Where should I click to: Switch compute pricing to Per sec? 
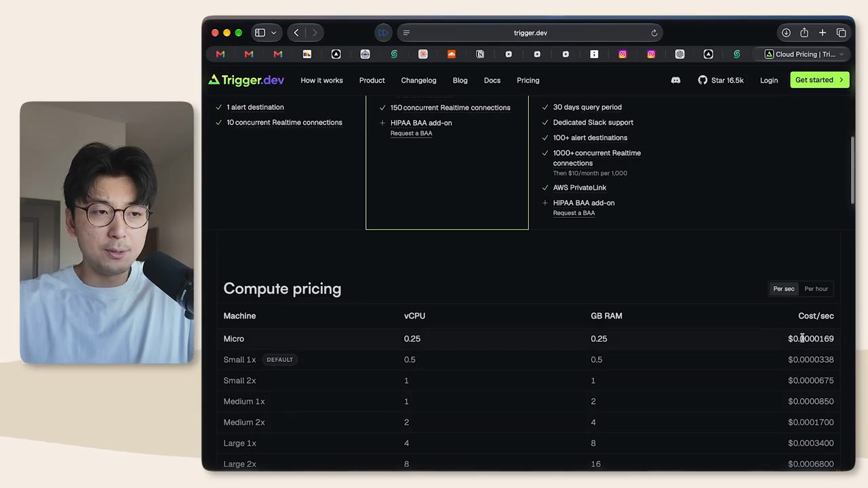point(784,289)
